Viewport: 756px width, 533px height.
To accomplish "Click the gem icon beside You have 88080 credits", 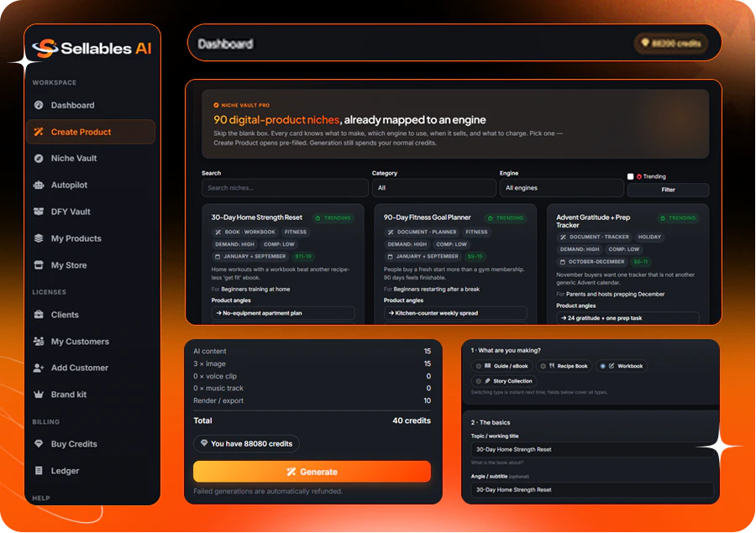I will [204, 443].
